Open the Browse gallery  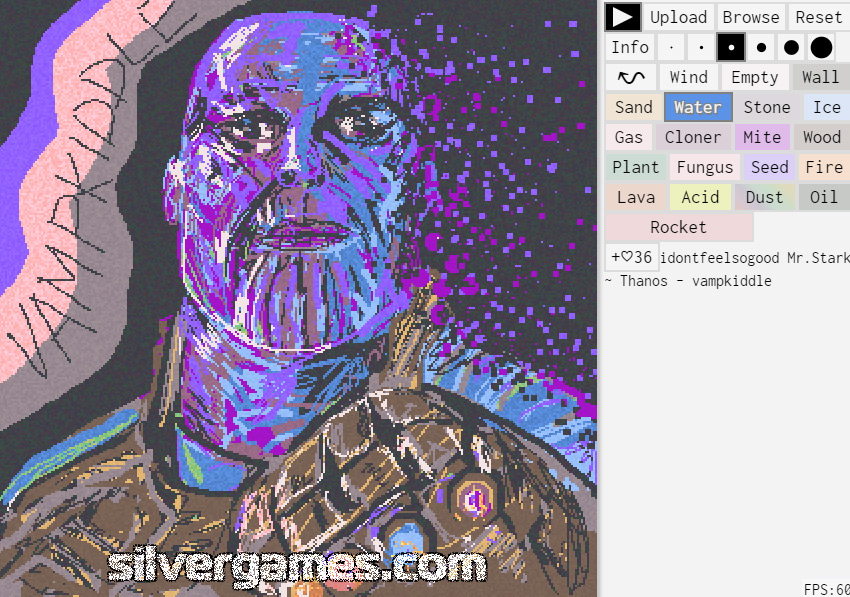(751, 17)
